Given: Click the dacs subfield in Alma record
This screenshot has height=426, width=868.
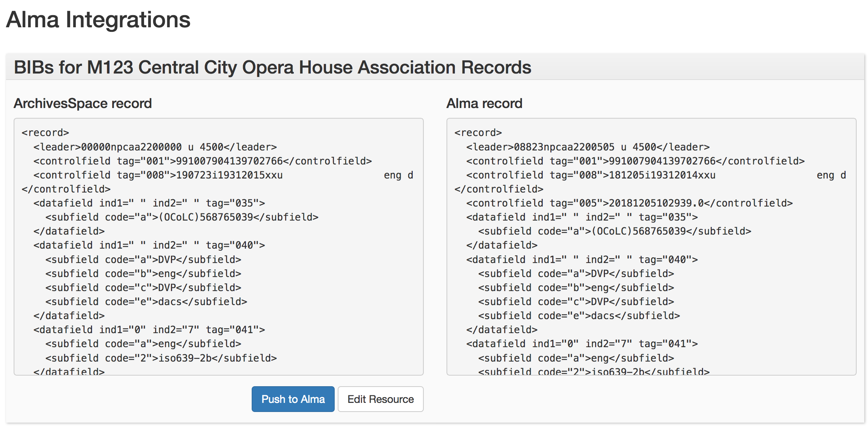Looking at the screenshot, I should click(x=579, y=316).
